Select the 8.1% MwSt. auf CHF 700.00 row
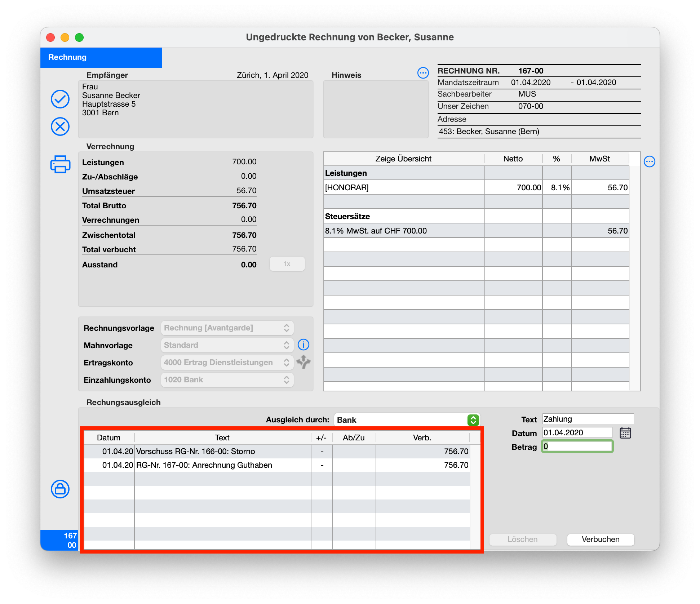The height and width of the screenshot is (604, 700). click(476, 231)
